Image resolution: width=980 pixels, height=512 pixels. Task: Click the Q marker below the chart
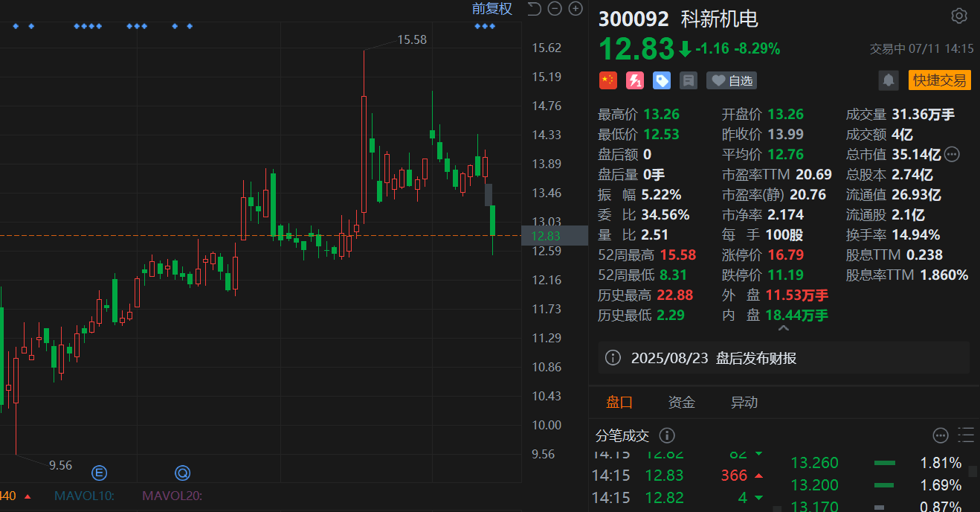click(x=182, y=473)
